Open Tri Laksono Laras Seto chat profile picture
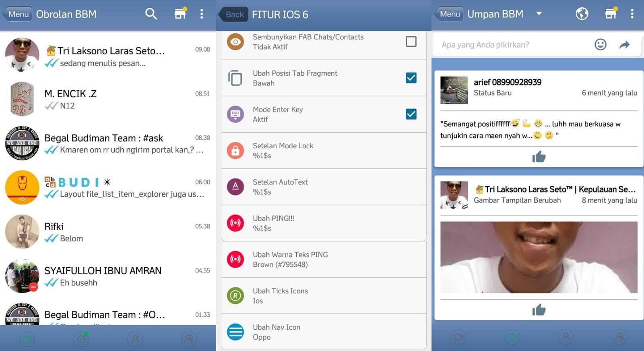The height and width of the screenshot is (351, 644). coord(22,55)
